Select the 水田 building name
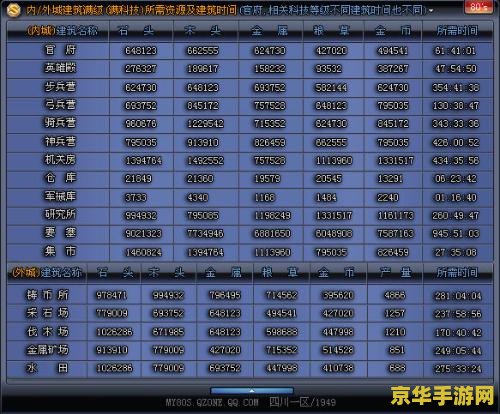Viewport: 500px width, 414px height. [48, 368]
